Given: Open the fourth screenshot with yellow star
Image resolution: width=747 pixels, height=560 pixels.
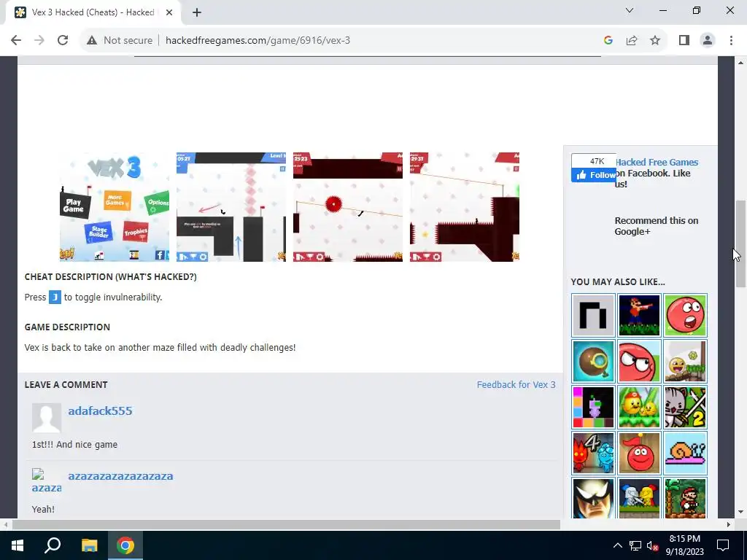Looking at the screenshot, I should [465, 206].
